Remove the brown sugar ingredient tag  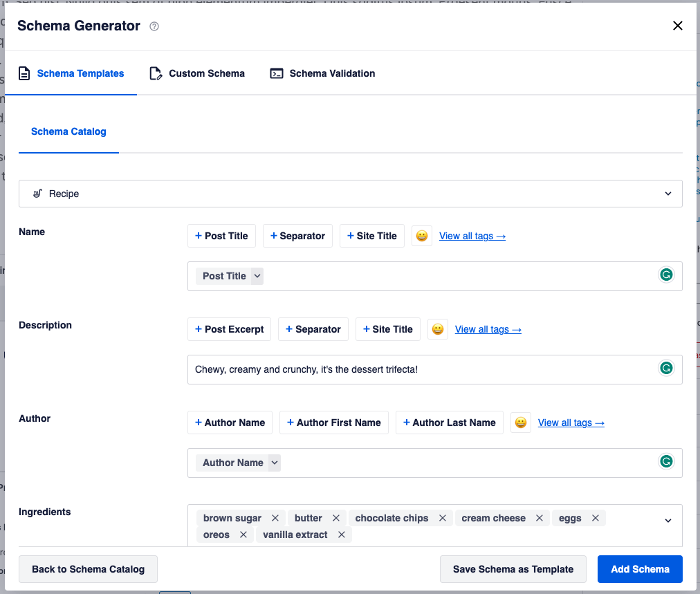tap(275, 518)
